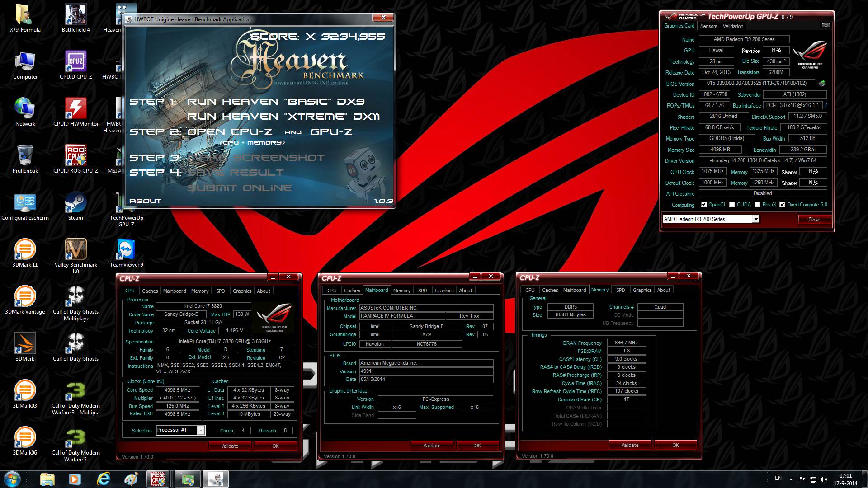Launch TeamViewer 9 desktop shortcut

126,253
